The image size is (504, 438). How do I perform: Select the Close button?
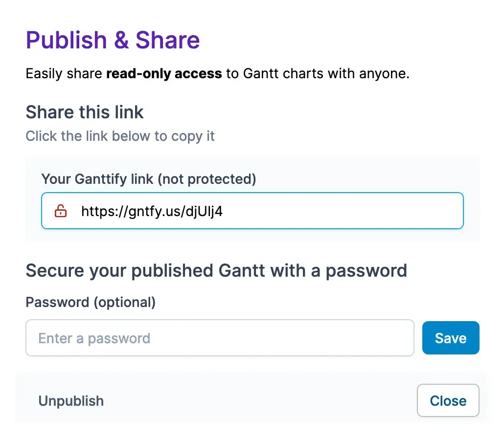pyautogui.click(x=448, y=400)
